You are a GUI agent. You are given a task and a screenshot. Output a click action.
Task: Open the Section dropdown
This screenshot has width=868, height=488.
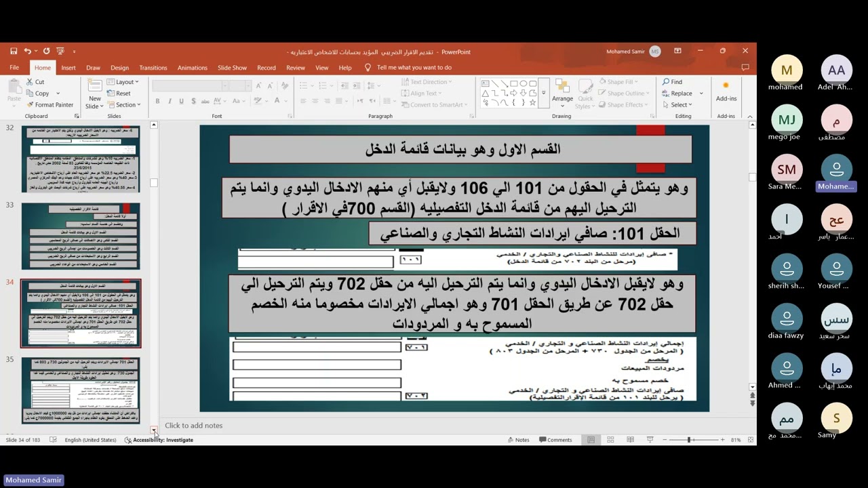(124, 105)
